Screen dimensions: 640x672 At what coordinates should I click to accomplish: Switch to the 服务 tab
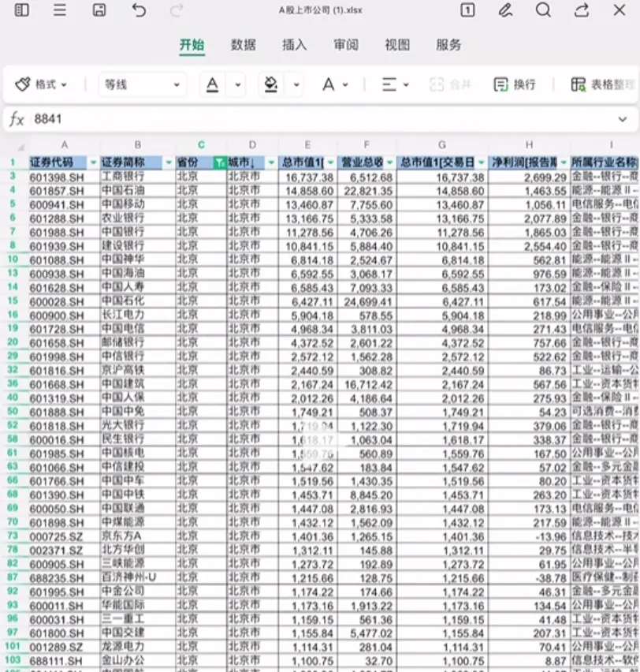[449, 45]
